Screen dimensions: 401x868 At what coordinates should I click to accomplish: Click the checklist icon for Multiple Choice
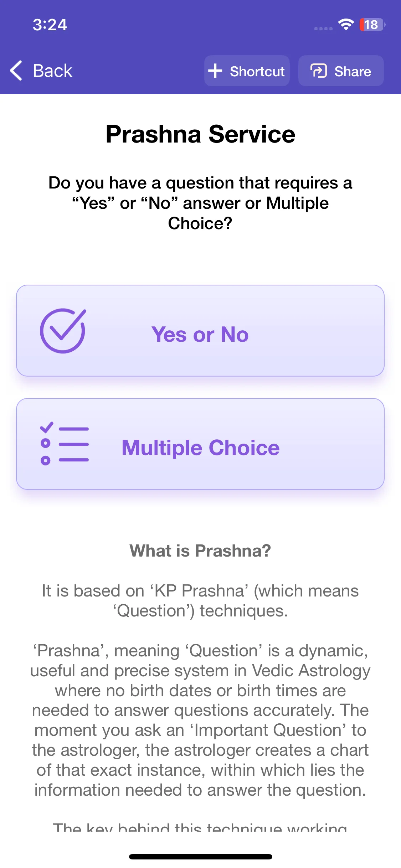pyautogui.click(x=64, y=444)
